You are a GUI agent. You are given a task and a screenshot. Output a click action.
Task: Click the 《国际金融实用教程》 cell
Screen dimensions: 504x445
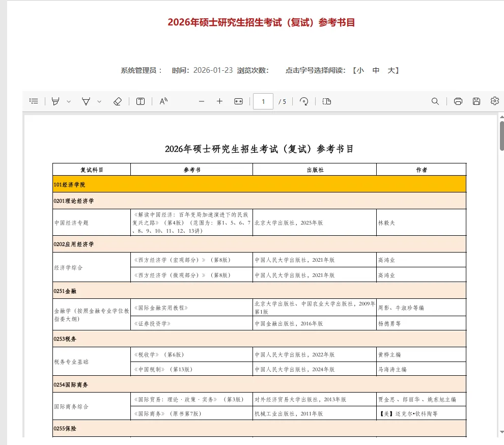pyautogui.click(x=191, y=308)
